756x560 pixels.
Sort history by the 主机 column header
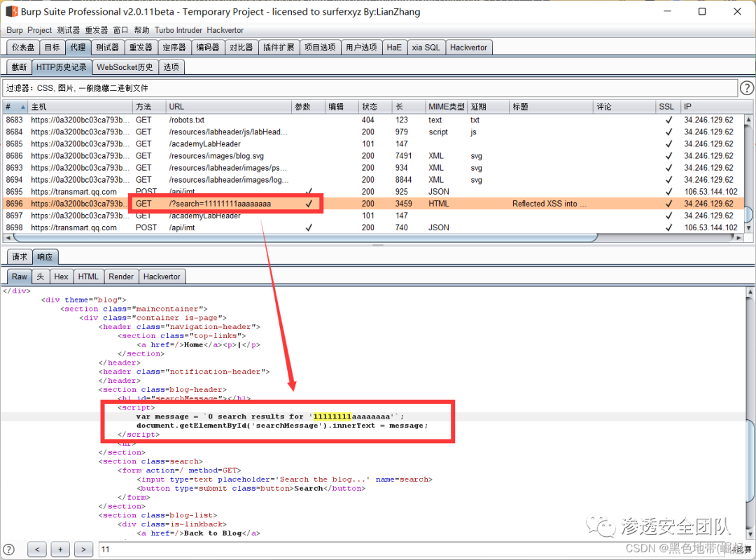(x=80, y=106)
